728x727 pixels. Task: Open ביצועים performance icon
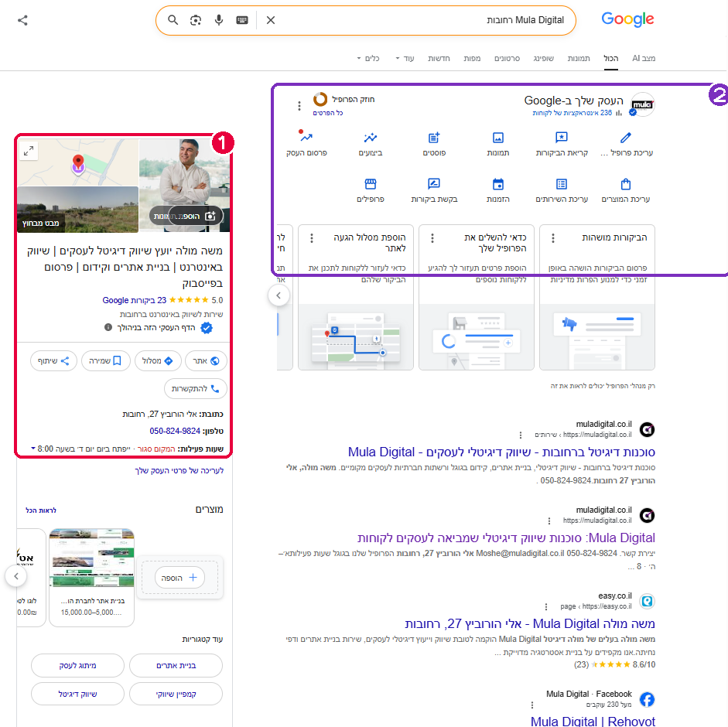click(370, 138)
